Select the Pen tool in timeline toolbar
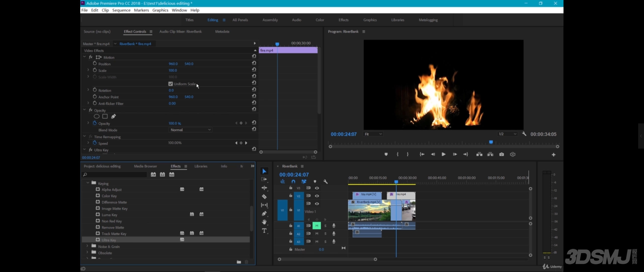The height and width of the screenshot is (272, 644). pyautogui.click(x=264, y=214)
